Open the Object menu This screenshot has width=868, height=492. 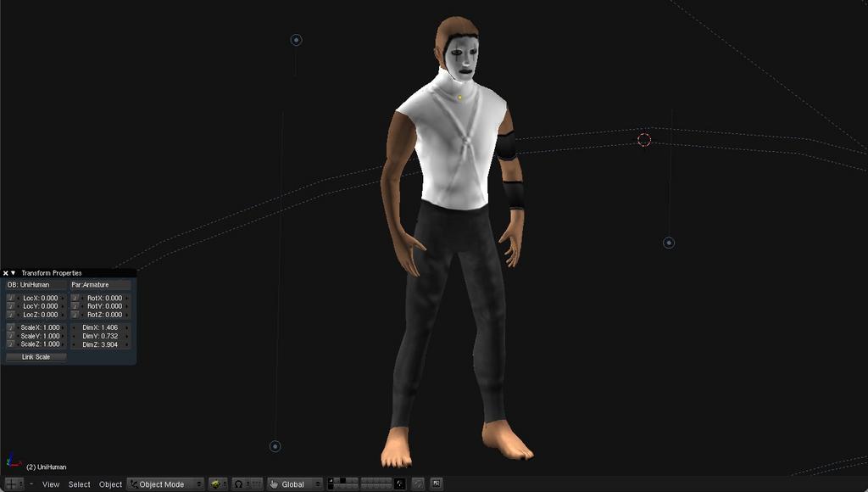click(110, 484)
